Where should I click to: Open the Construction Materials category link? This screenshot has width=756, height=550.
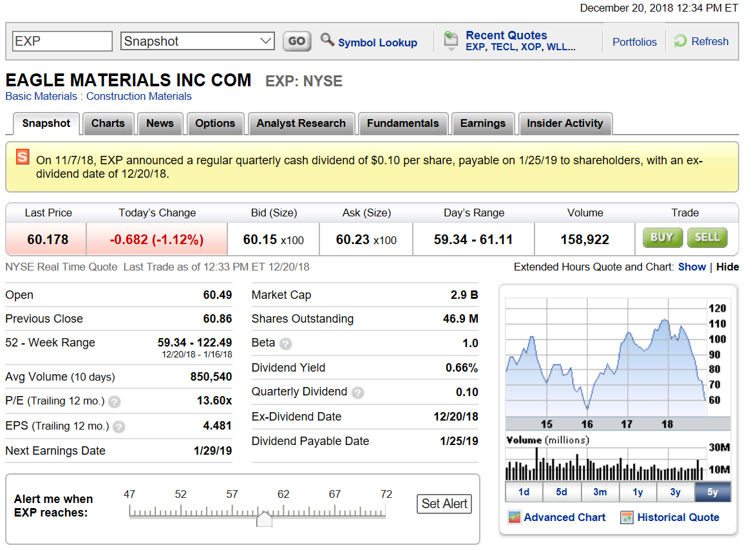pos(138,96)
